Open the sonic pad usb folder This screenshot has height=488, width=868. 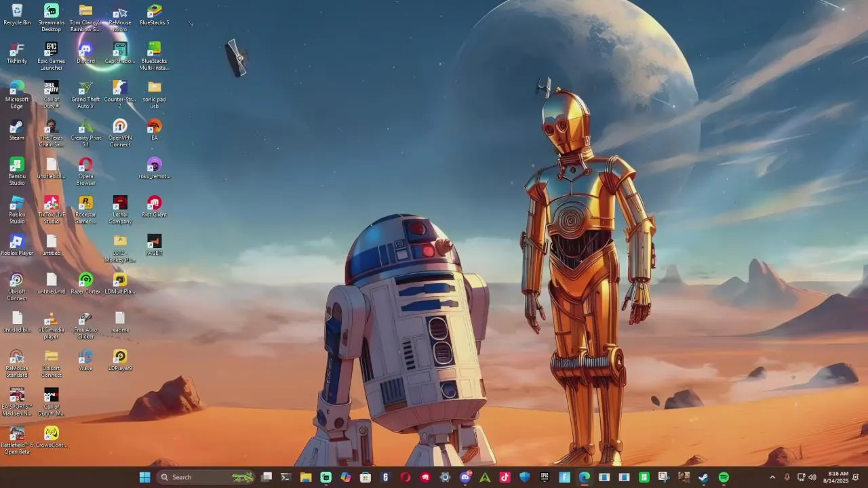(x=155, y=95)
